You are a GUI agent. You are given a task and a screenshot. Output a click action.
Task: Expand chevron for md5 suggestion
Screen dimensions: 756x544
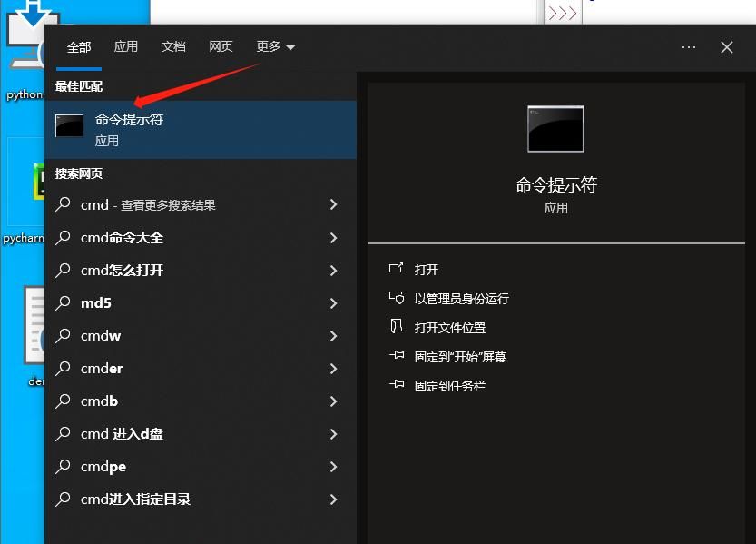point(333,303)
